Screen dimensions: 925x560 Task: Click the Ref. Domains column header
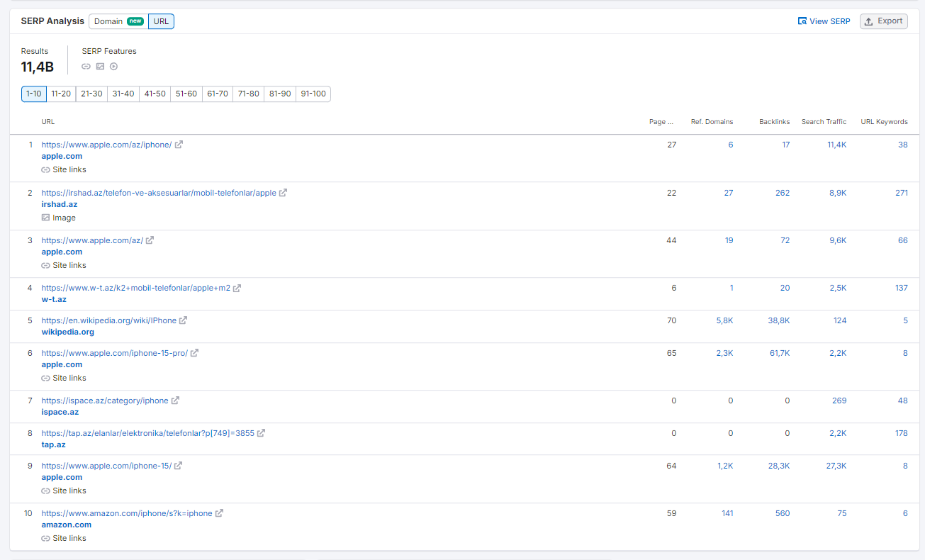pos(712,122)
